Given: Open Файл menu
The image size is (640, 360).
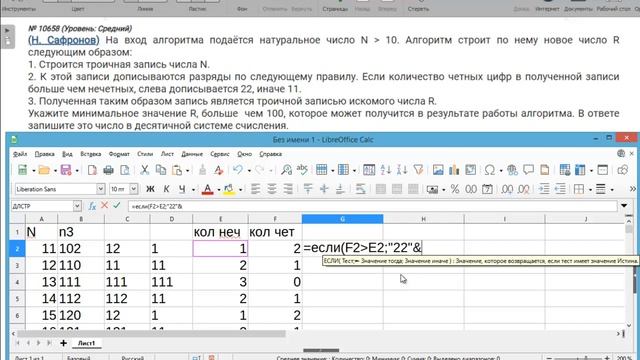Looking at the screenshot, I should click(20, 154).
